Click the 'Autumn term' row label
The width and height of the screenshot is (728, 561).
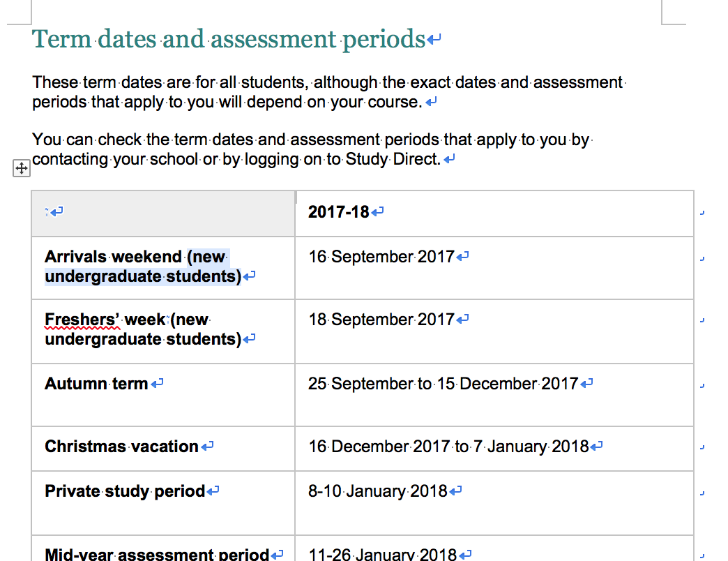[x=96, y=384]
